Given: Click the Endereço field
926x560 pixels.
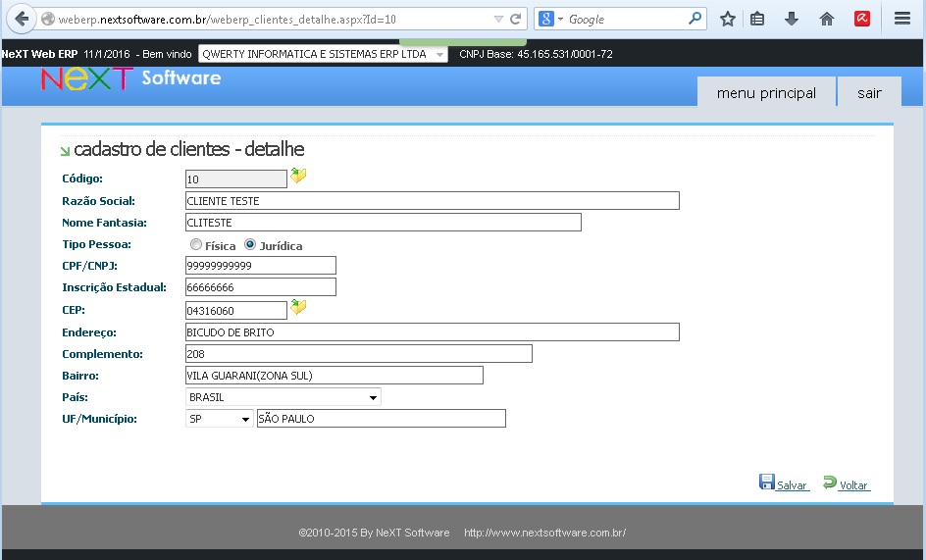Looking at the screenshot, I should pos(433,332).
